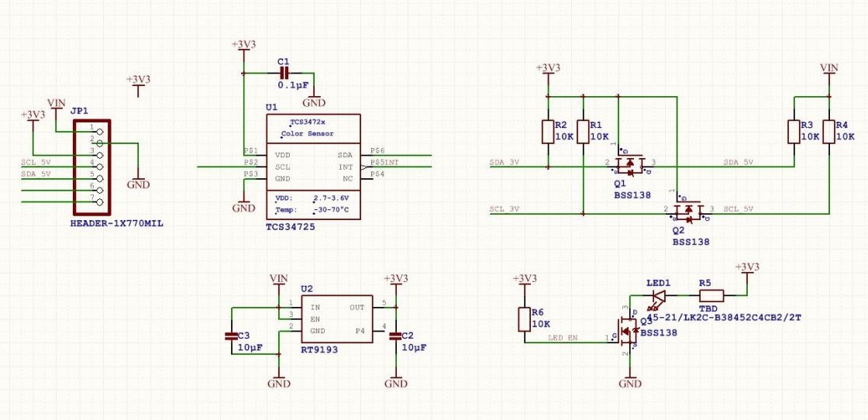Select the JP1 header connector symbol

[92, 167]
